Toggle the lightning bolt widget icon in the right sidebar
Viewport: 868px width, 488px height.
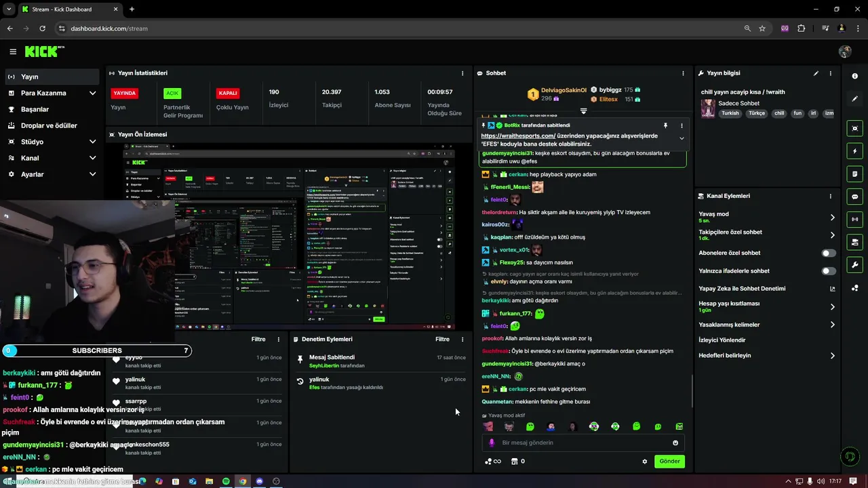[854, 151]
